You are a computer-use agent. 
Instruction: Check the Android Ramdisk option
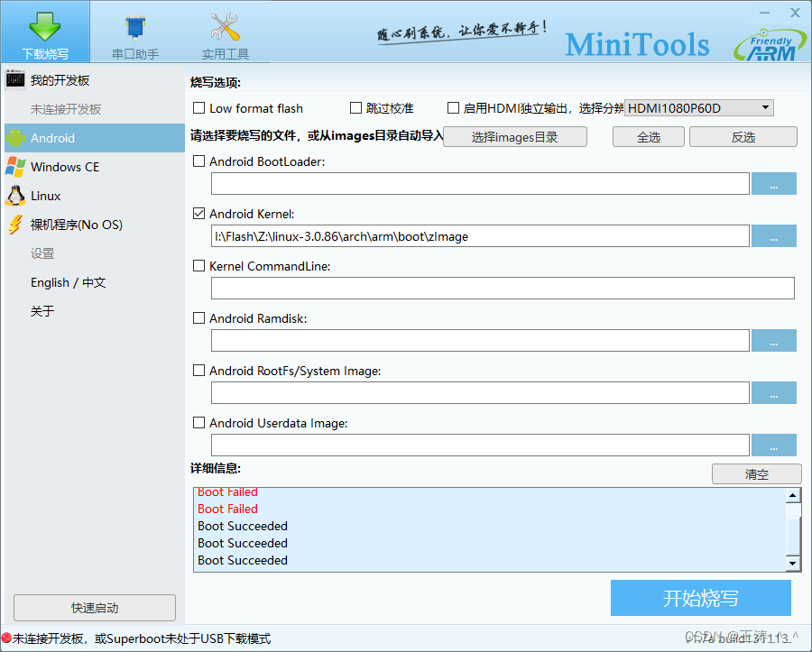point(198,318)
